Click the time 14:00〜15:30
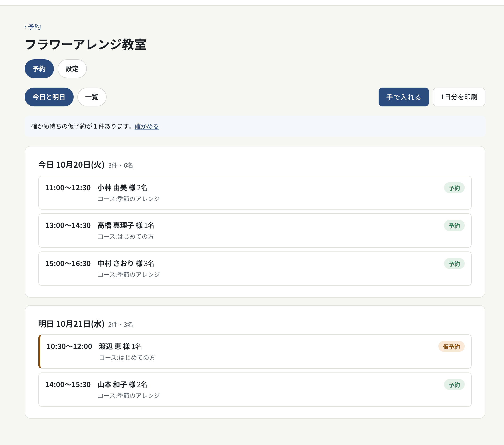 [68, 384]
